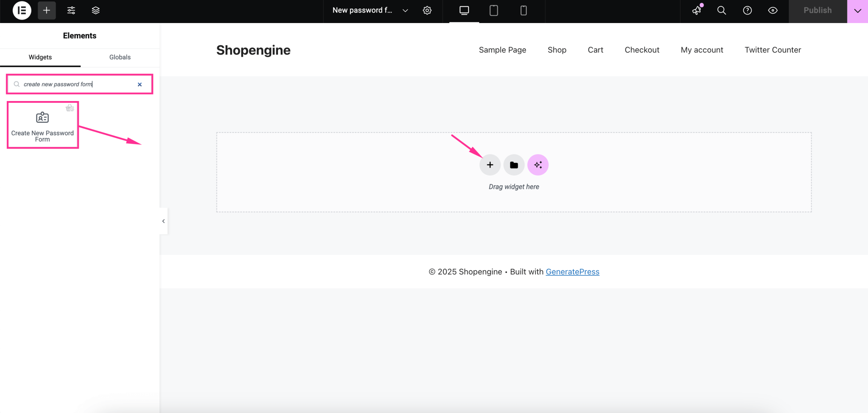Clear the widget search text
This screenshot has width=868, height=413.
140,84
